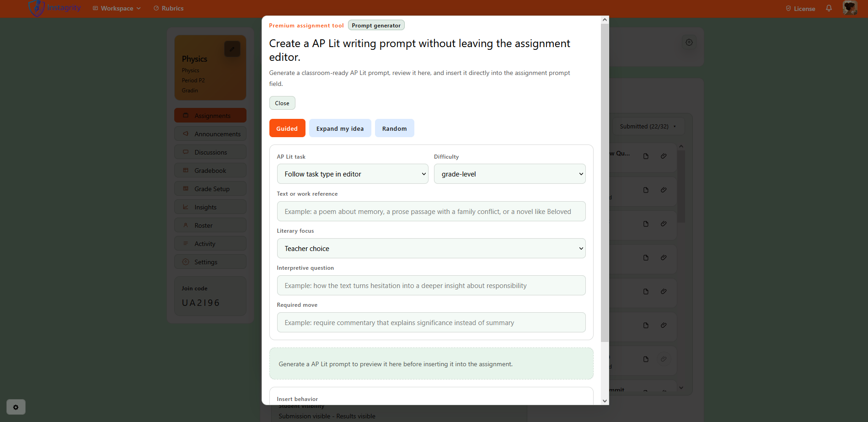
Task: Click link icon in second submission row
Action: click(x=664, y=190)
